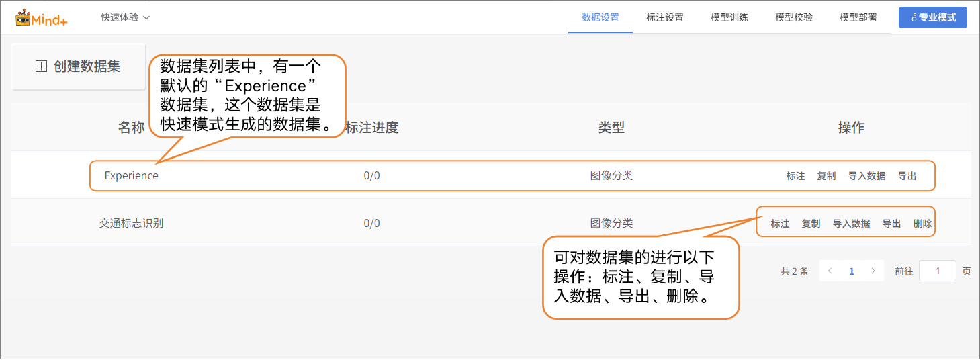The image size is (980, 360).
Task: Import data into the 交通标志识别 dataset
Action: coord(851,224)
